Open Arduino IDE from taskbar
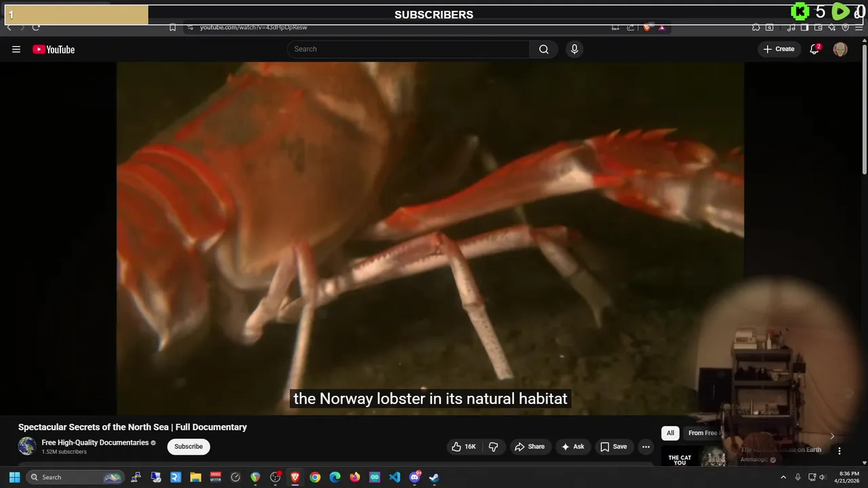Viewport: 868px width, 488px height. tap(374, 477)
